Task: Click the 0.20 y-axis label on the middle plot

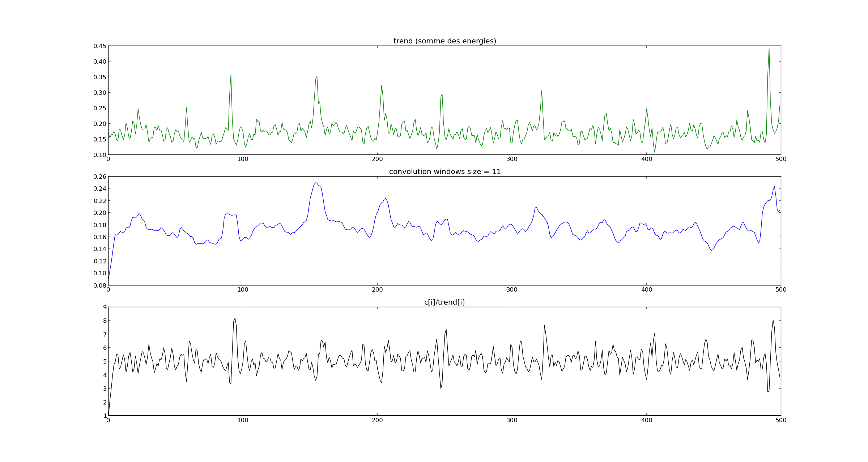Action: 100,213
